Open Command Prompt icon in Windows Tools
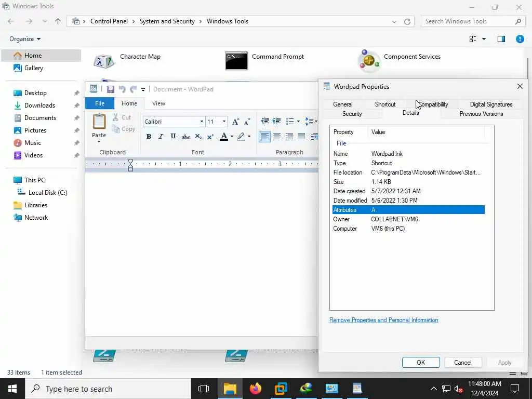This screenshot has width=532, height=399. coord(236,61)
